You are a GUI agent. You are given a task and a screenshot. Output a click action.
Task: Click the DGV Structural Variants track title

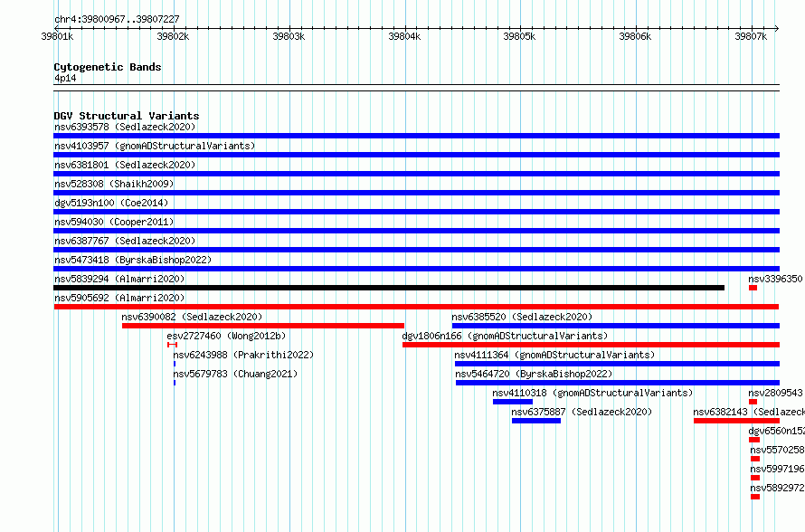127,116
